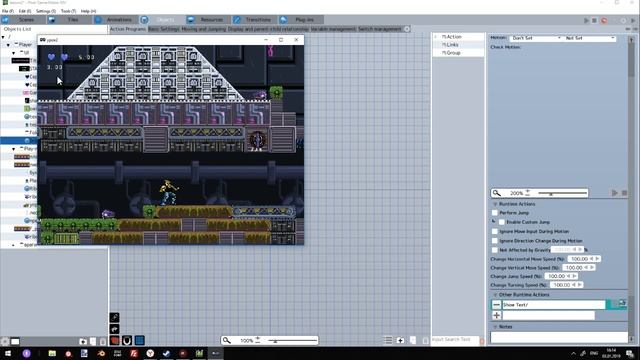Add new folder in Objects List
Image resolution: width=640 pixels, height=360 pixels.
(83, 341)
